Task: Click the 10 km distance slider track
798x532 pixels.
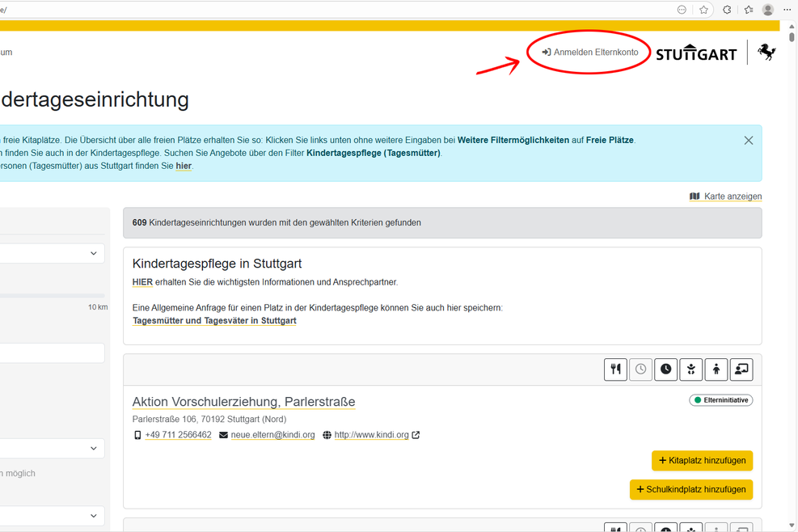Action: (52, 296)
